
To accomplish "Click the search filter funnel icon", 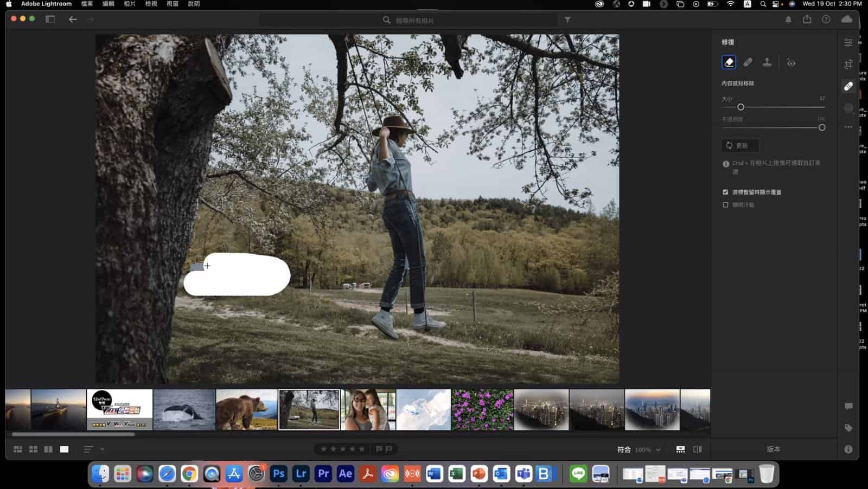I will tap(567, 20).
